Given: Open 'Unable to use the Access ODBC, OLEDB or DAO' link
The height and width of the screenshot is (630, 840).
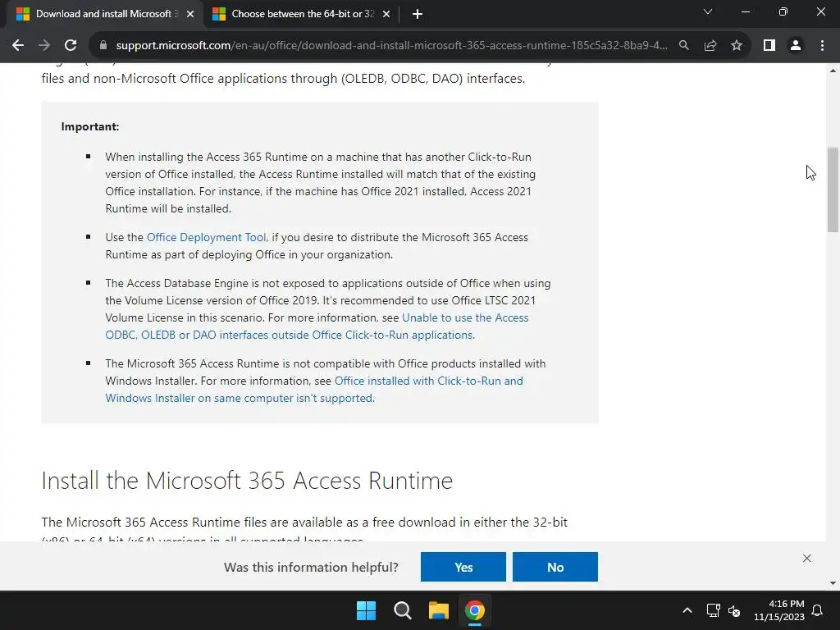Looking at the screenshot, I should (x=317, y=326).
